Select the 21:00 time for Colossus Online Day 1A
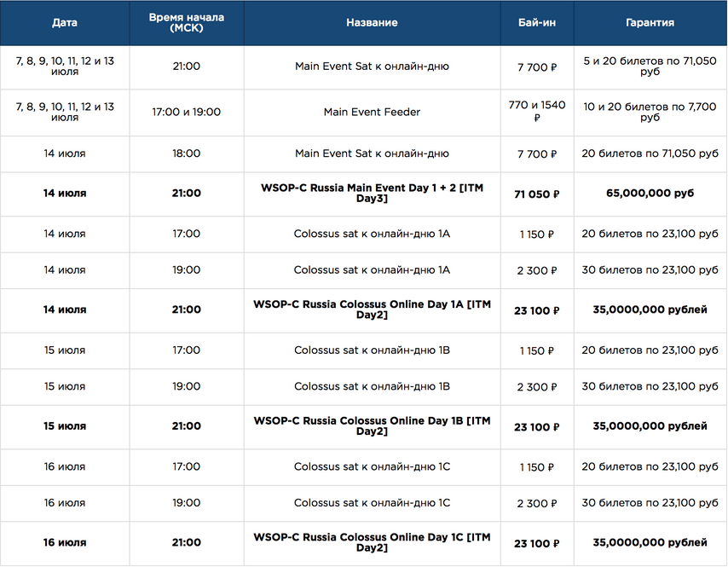The image size is (728, 567). point(187,310)
